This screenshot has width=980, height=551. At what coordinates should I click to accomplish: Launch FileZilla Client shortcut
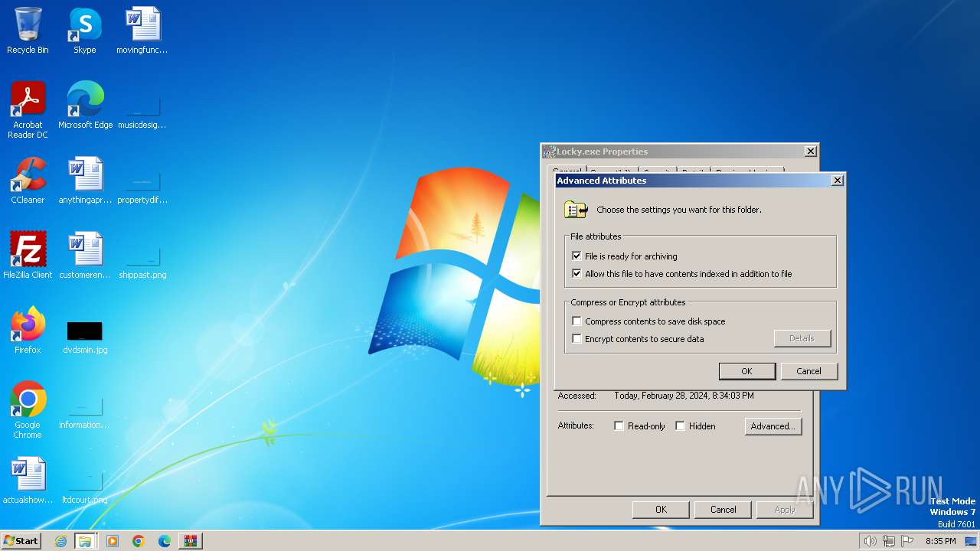[28, 256]
